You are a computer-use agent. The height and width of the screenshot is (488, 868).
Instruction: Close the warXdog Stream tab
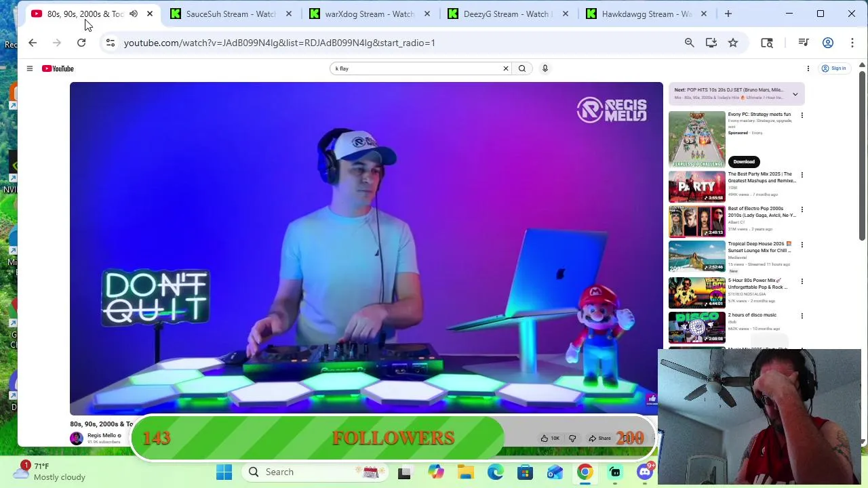click(x=427, y=14)
